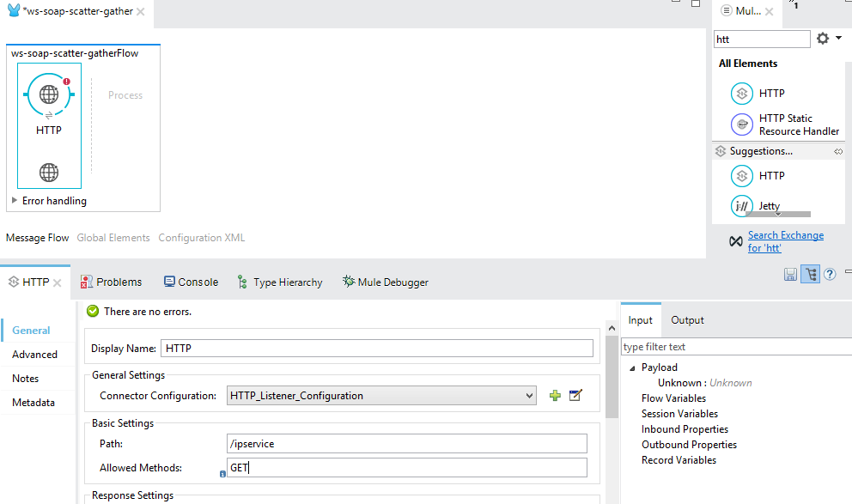
Task: Close the Mule Palette tab
Action: [769, 11]
